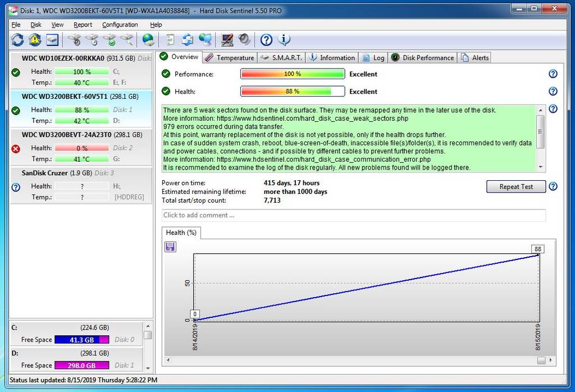Open the Report menu
Viewport: 575px width, 392px height.
pos(83,25)
